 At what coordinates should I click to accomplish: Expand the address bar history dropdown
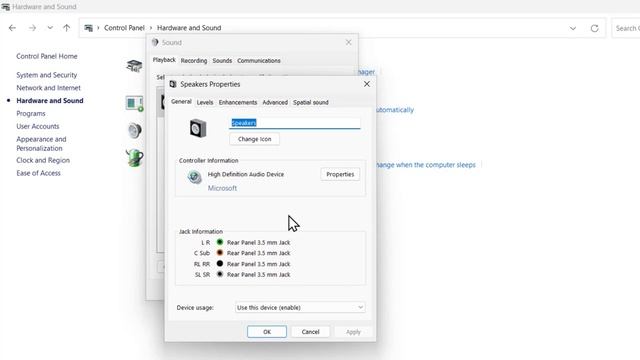point(573,28)
